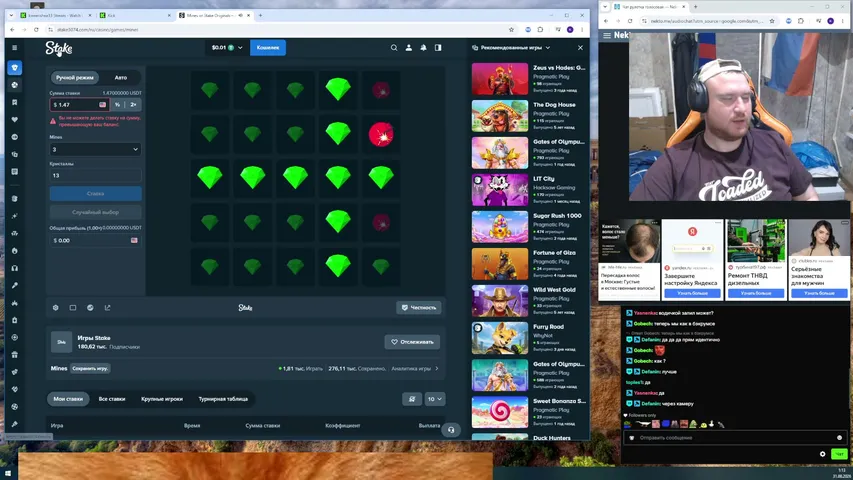Open the Stake hamburger menu
This screenshot has height=480, width=853.
point(15,48)
